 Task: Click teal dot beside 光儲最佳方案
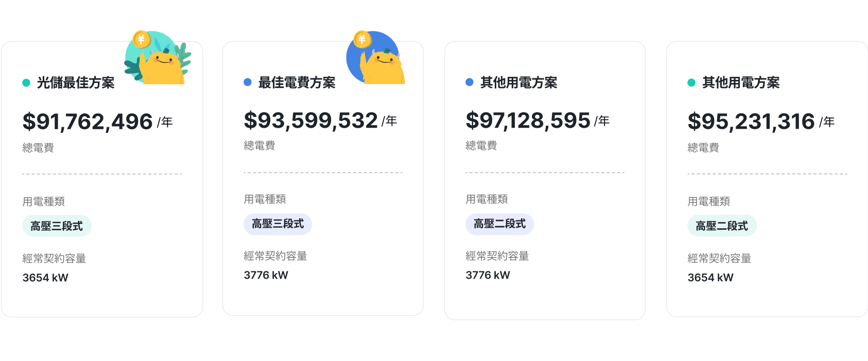click(x=26, y=82)
